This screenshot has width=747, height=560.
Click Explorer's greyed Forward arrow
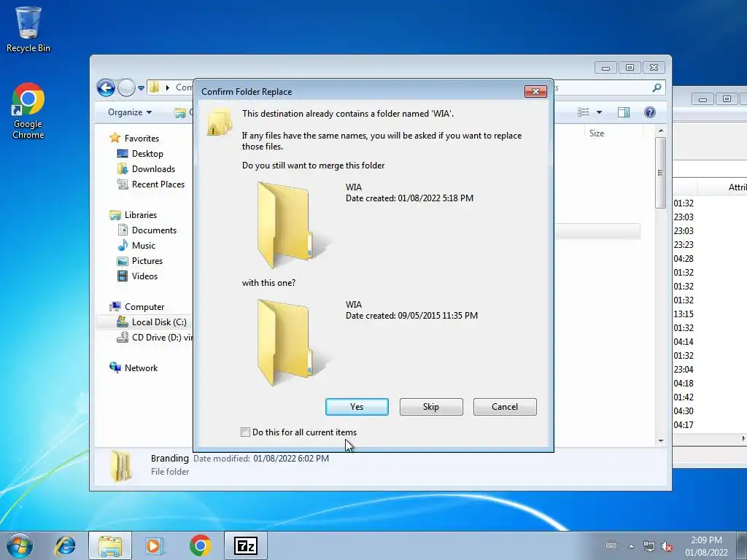tap(126, 87)
